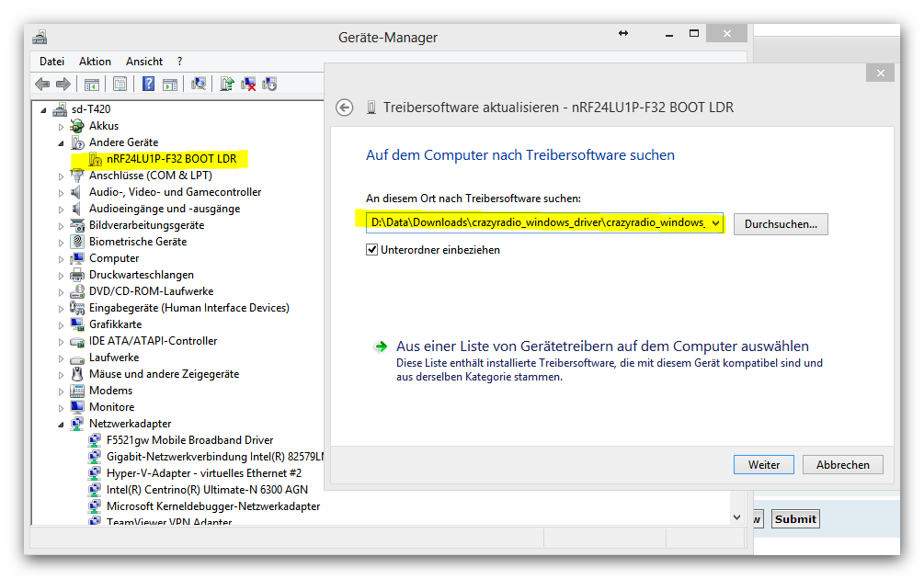This screenshot has height=579, width=924.
Task: Click the show/hide console tree icon
Action: point(92,85)
